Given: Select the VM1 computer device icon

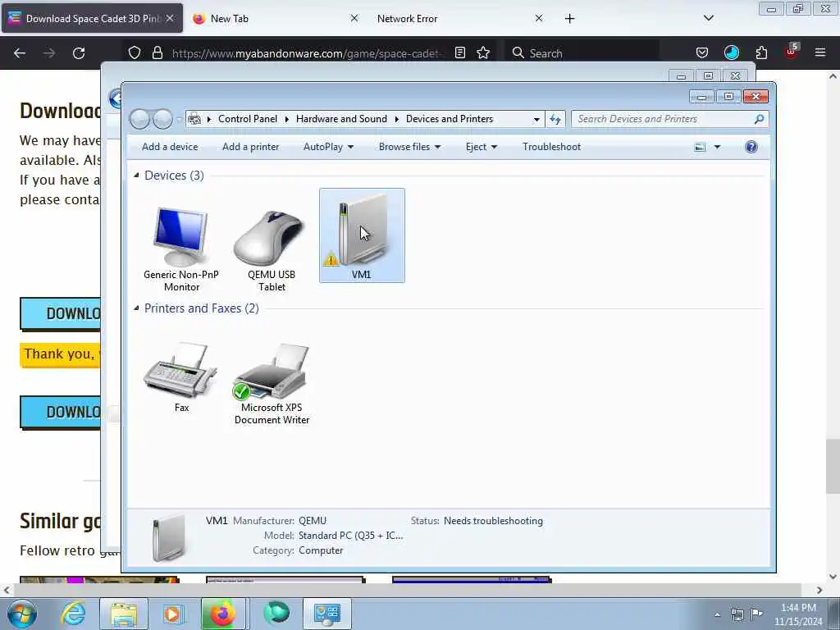Looking at the screenshot, I should 362,235.
